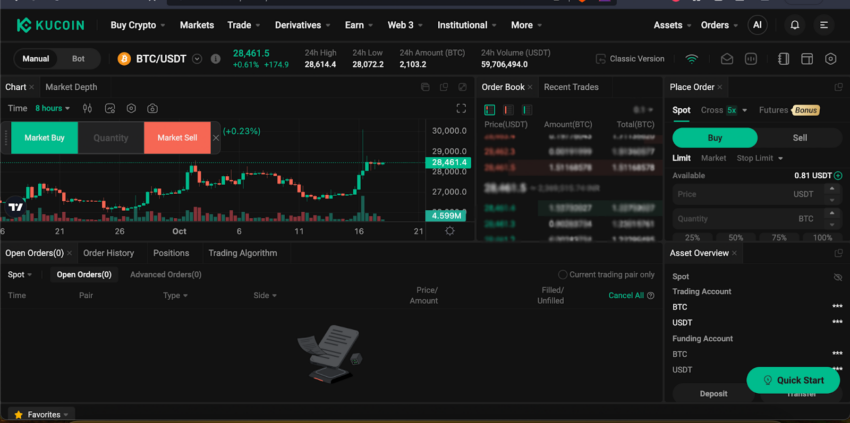Show the BTC/USDT info icon
Image resolution: width=850 pixels, height=423 pixels.
point(215,59)
